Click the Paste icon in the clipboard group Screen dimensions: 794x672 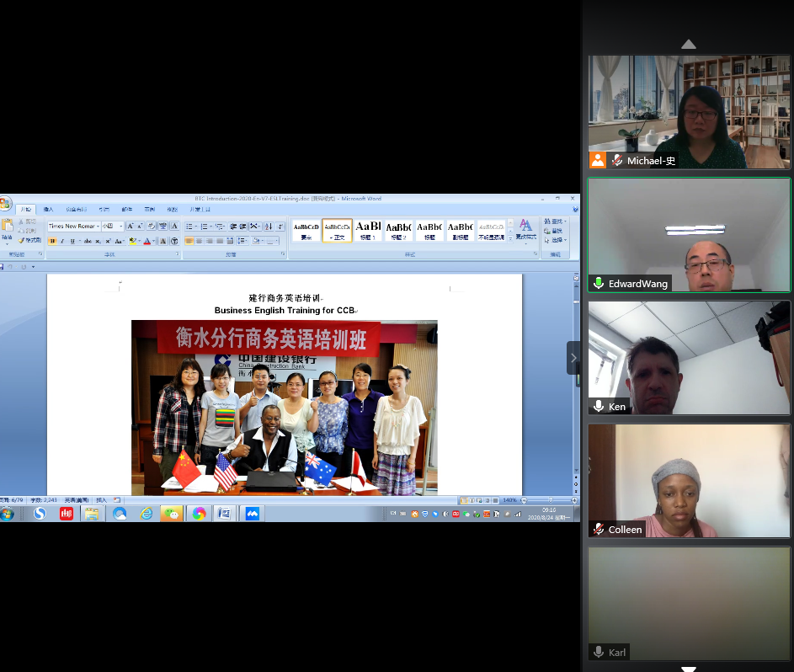pyautogui.click(x=7, y=225)
